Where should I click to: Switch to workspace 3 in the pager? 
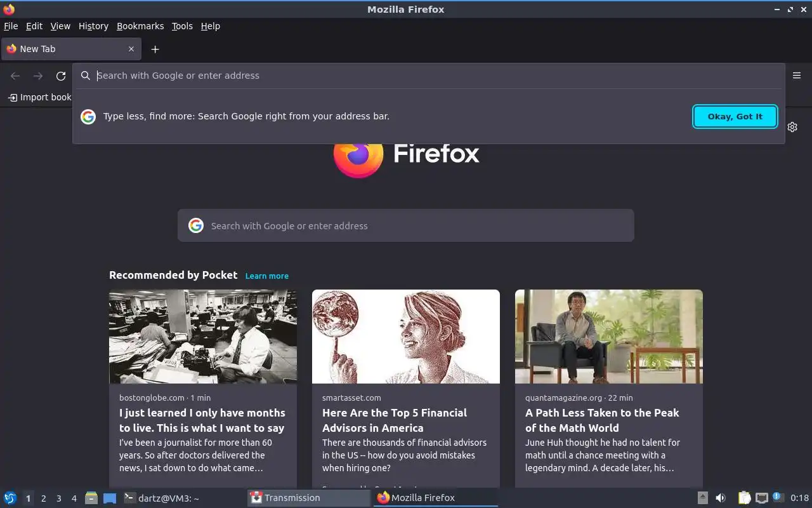tap(58, 498)
